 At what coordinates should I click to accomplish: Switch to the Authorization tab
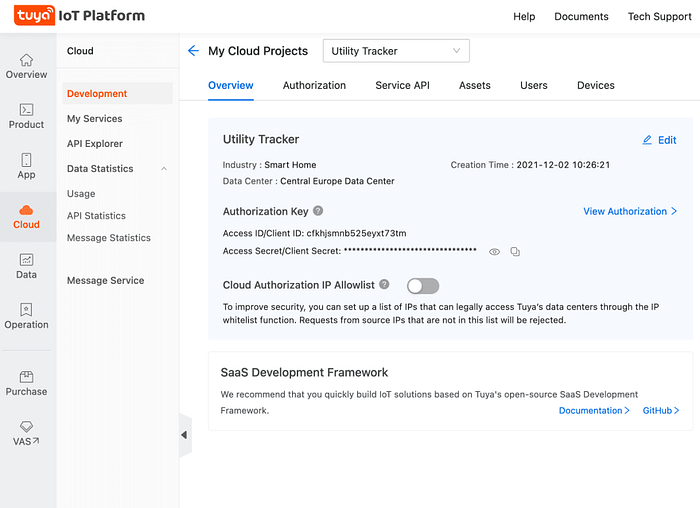pos(314,85)
